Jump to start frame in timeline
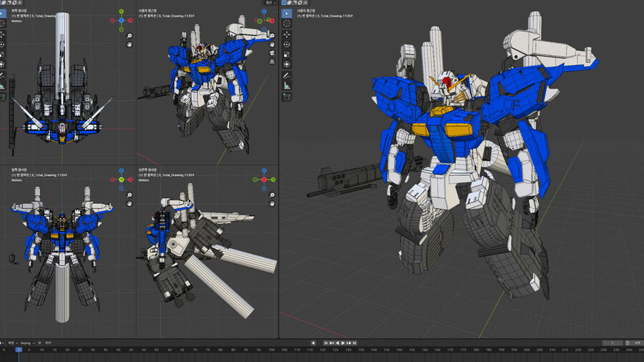Screen dimensions: 644x362 click(x=326, y=343)
